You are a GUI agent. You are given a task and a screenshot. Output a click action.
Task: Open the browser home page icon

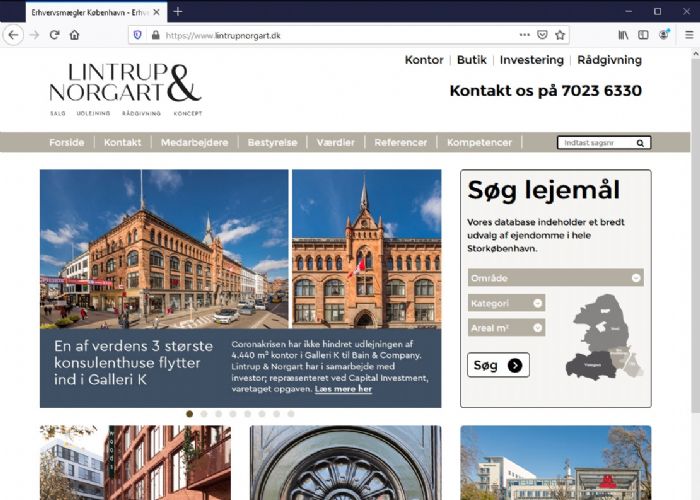coord(75,35)
